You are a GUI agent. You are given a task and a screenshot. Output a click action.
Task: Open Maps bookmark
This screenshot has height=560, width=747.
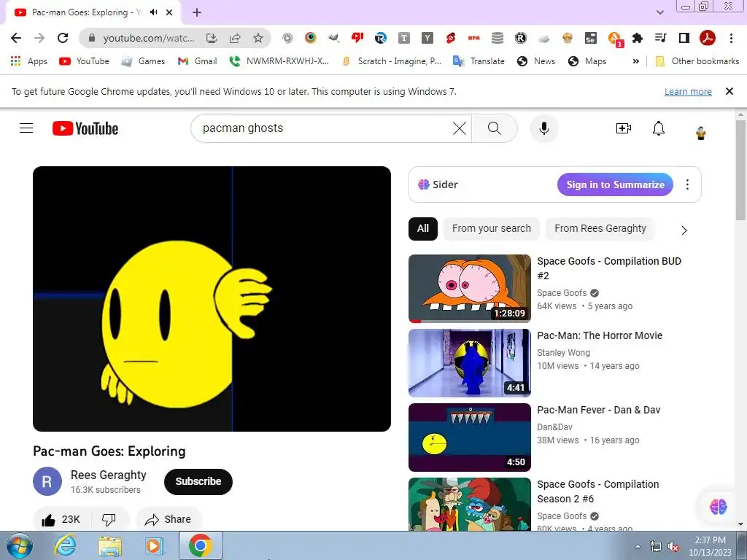[587, 61]
